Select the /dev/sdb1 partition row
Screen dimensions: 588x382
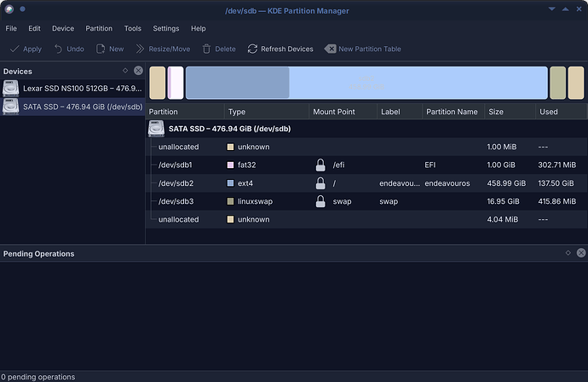click(x=366, y=165)
